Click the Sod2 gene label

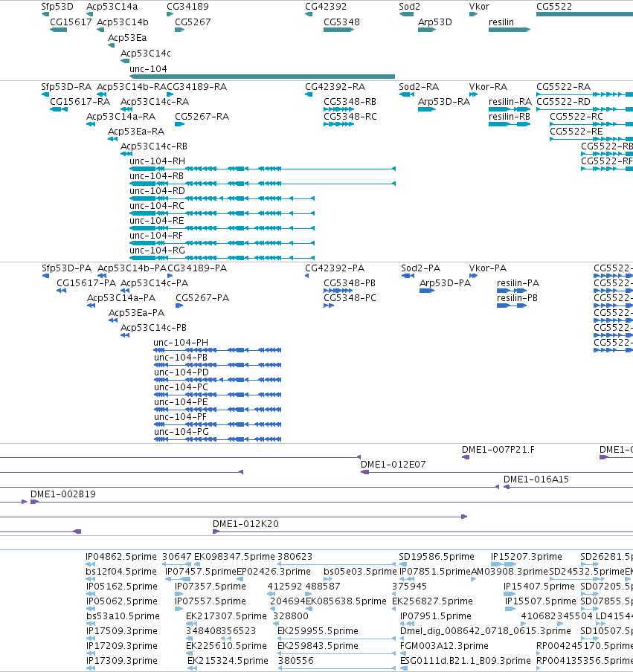(x=410, y=7)
